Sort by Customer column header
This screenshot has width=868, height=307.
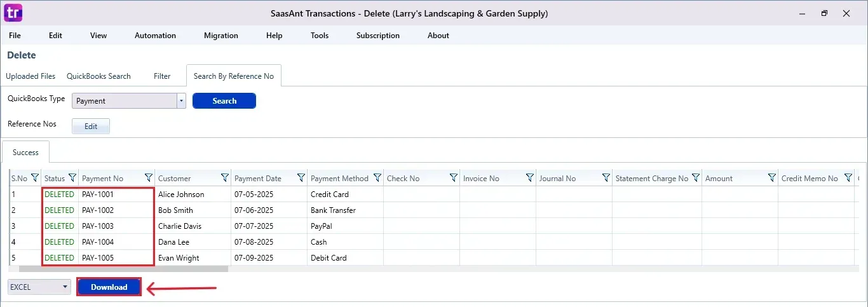[x=175, y=179]
